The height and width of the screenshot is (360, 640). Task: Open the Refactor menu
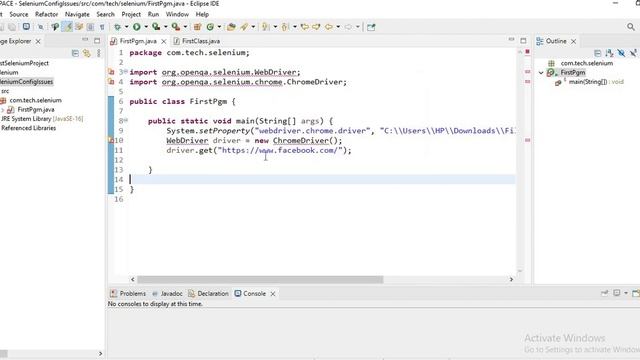pos(46,14)
